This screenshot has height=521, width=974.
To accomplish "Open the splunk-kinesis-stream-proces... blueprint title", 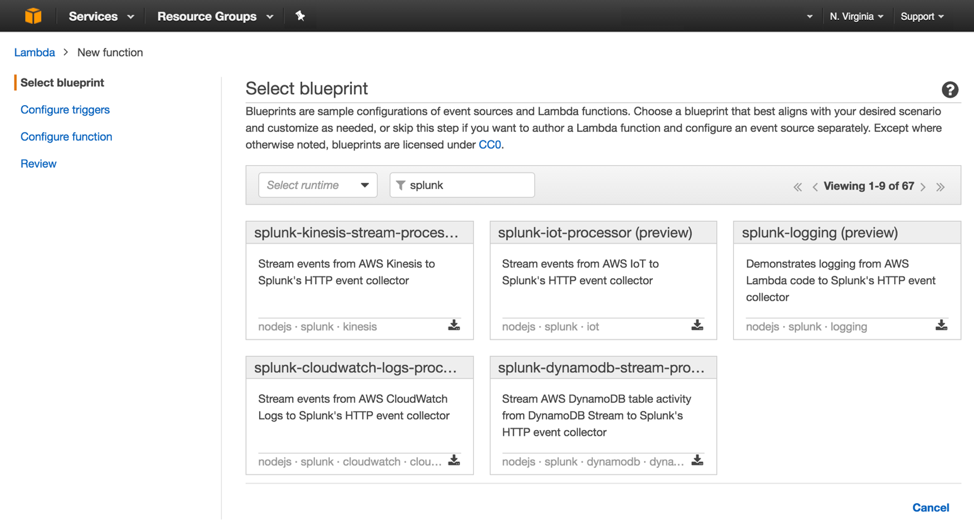I will (x=356, y=233).
